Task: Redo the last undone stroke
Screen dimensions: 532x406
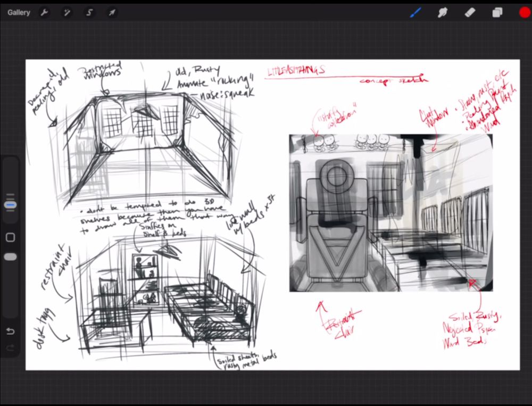Action: pyautogui.click(x=11, y=347)
